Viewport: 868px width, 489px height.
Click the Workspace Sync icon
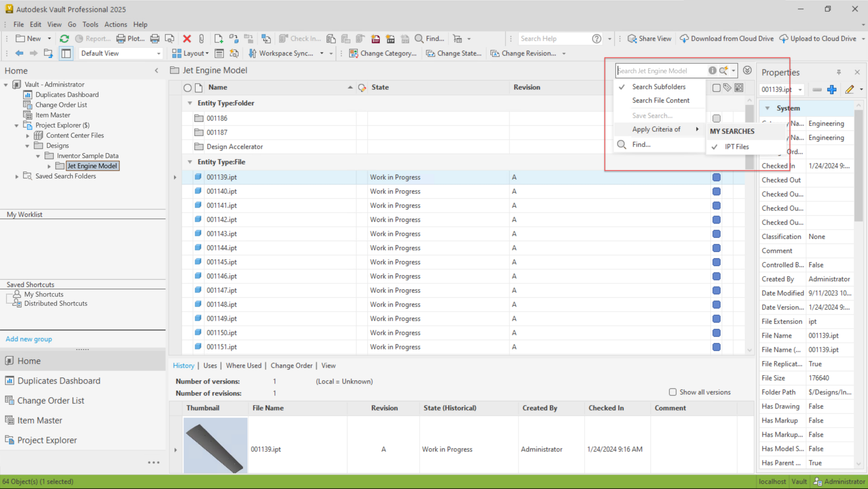253,53
